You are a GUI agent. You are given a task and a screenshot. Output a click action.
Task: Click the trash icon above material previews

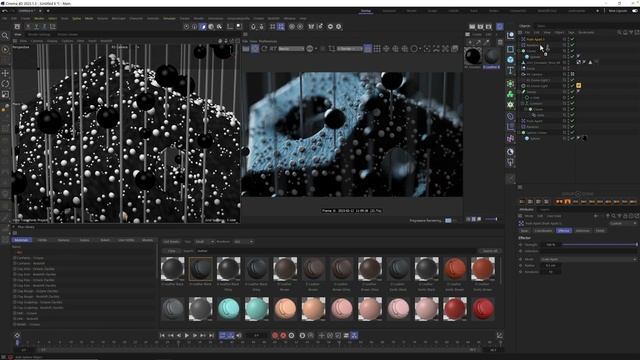point(500,42)
